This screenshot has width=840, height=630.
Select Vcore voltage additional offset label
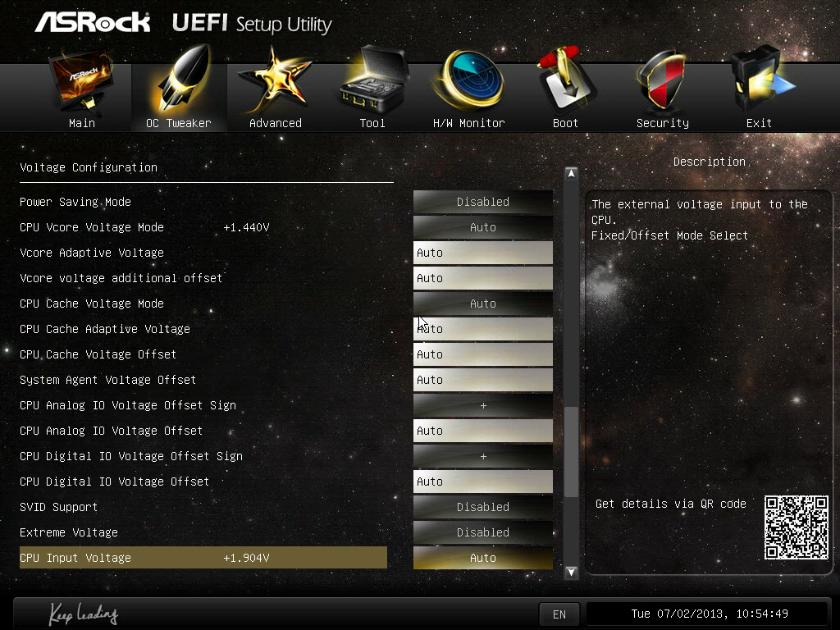pyautogui.click(x=121, y=279)
